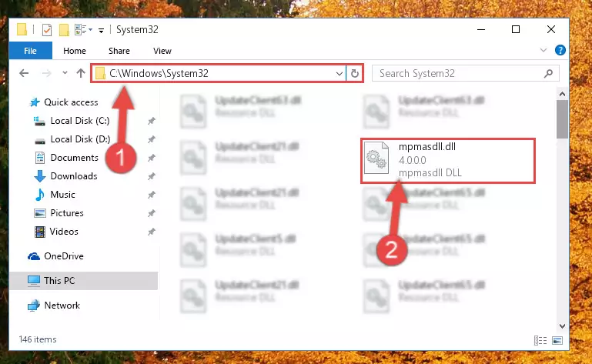Click the pin icon beside Pictures

point(152,213)
